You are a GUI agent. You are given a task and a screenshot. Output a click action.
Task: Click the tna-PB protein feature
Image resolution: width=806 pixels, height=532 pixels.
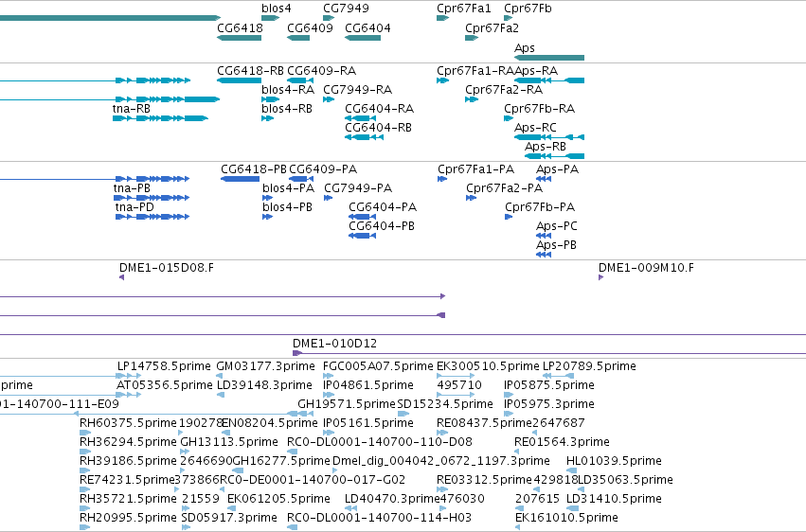(152, 198)
